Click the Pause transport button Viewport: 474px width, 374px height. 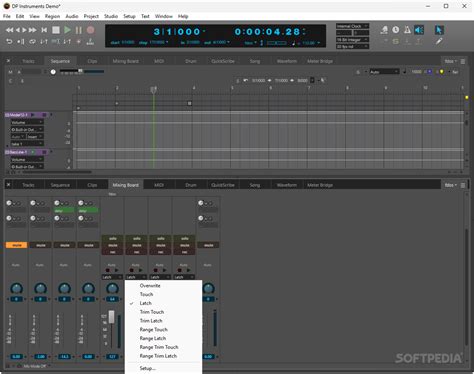click(x=79, y=30)
